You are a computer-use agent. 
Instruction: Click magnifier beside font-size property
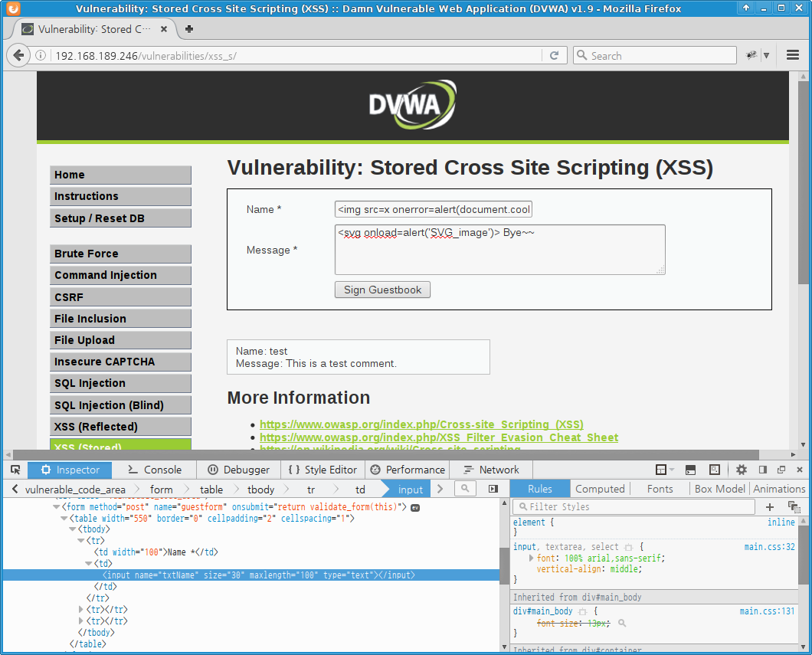[622, 623]
